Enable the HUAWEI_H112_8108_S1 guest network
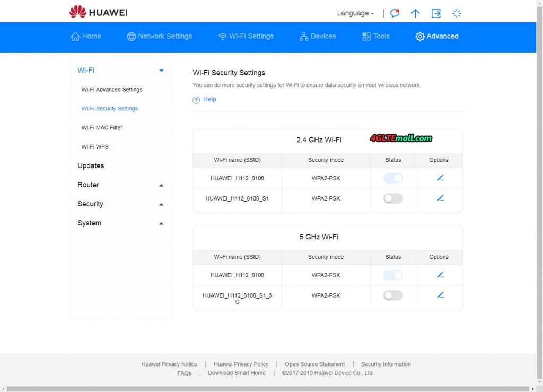The height and width of the screenshot is (392, 543). coord(392,198)
